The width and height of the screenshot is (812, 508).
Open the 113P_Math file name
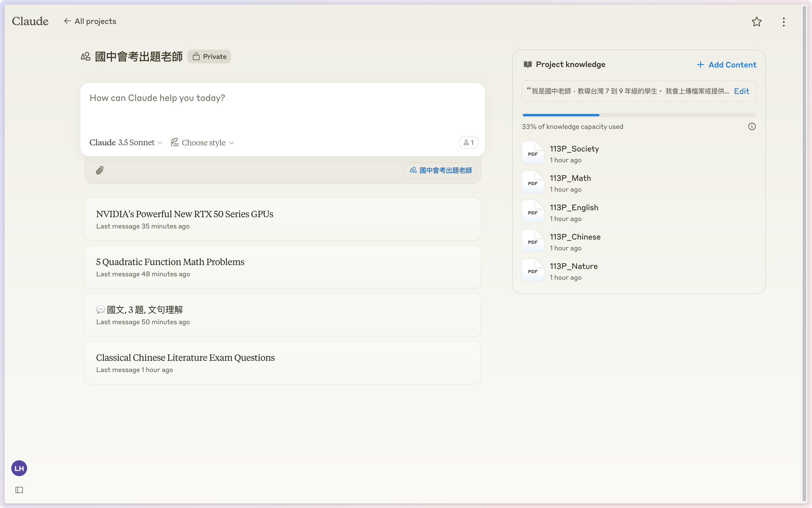click(x=570, y=178)
